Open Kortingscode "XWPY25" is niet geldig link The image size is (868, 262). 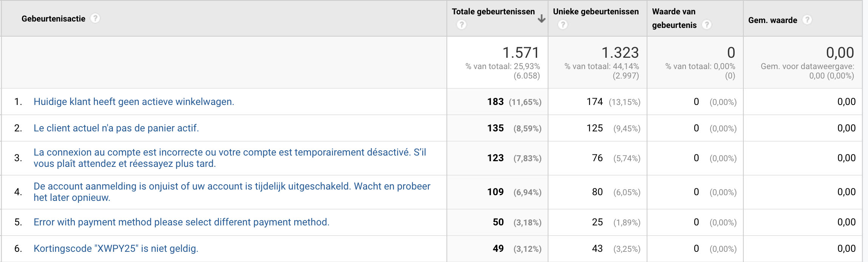tap(116, 248)
